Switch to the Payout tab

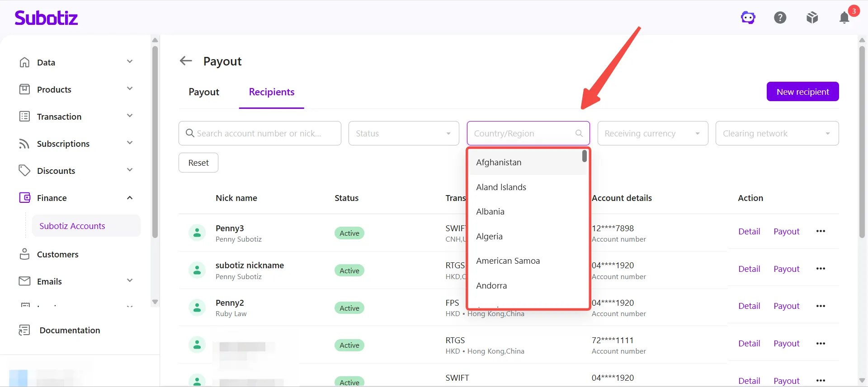[x=204, y=92]
